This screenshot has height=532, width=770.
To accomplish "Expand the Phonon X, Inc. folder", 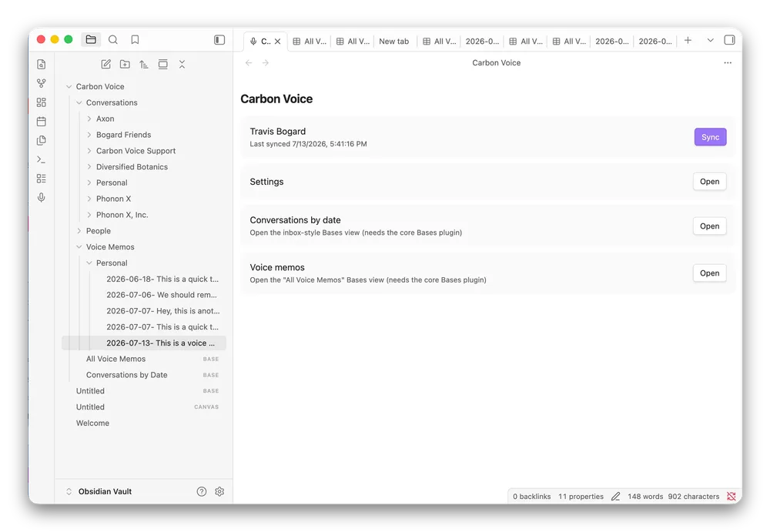I will (x=89, y=215).
